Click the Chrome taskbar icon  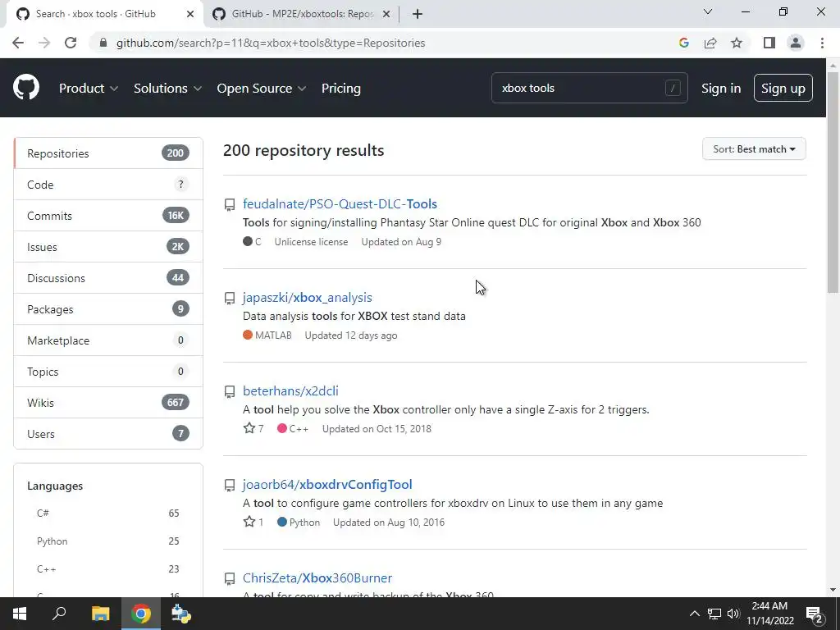click(x=141, y=614)
